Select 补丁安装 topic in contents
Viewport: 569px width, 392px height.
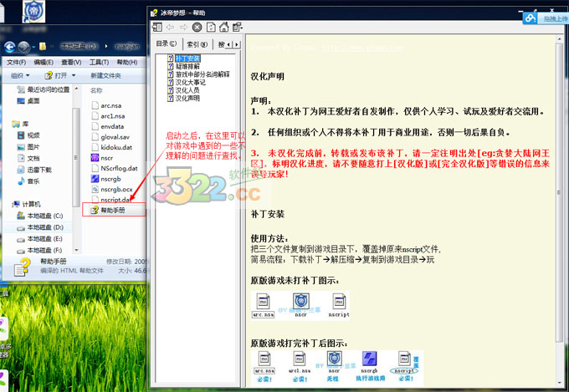point(187,59)
